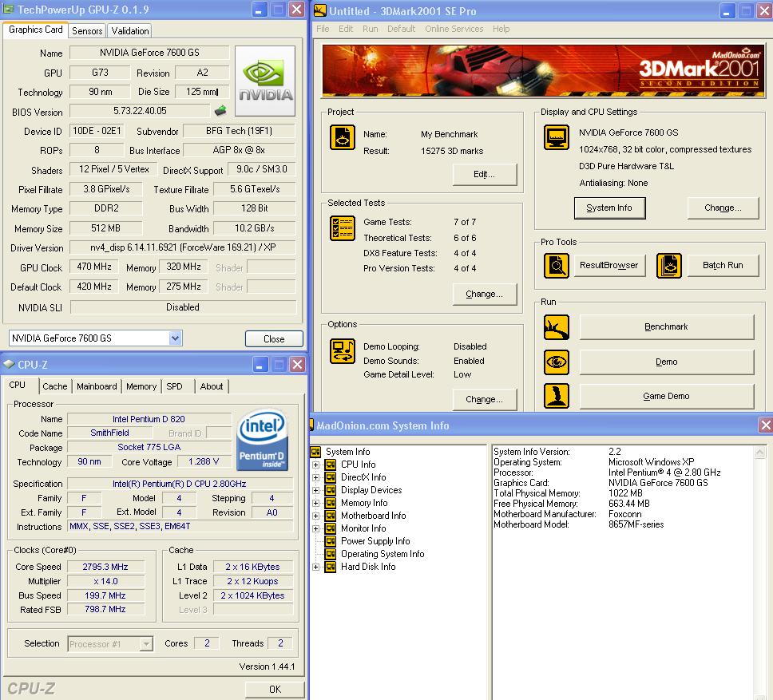
Task: Expand the Motherboard Info tree node
Action: 316,516
